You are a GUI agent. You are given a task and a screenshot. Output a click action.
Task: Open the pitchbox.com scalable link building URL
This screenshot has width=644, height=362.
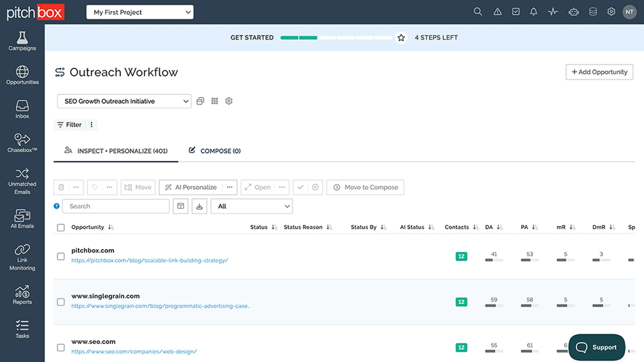click(x=149, y=261)
